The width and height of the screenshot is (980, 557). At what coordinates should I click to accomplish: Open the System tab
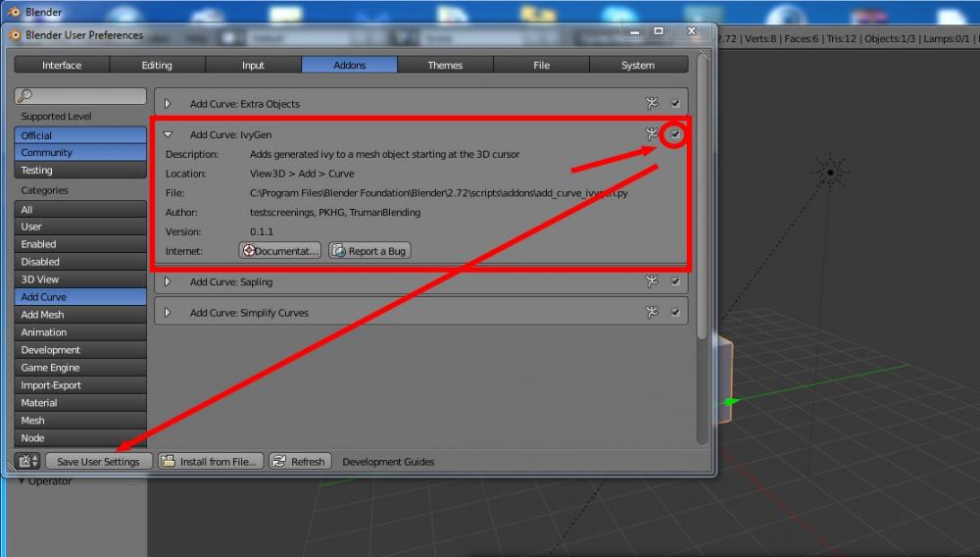(638, 65)
